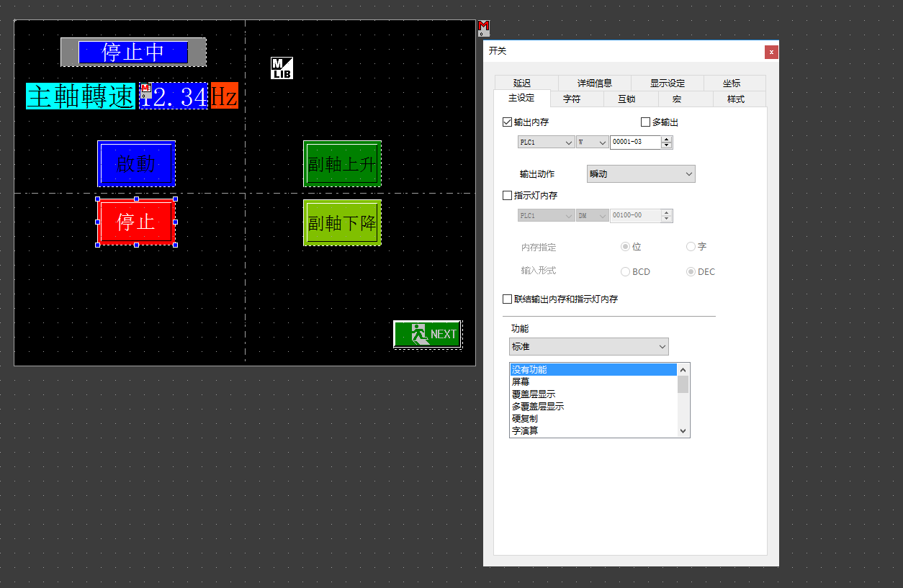Select the red 停止 switch on canvas
The height and width of the screenshot is (588, 903).
[x=136, y=222]
